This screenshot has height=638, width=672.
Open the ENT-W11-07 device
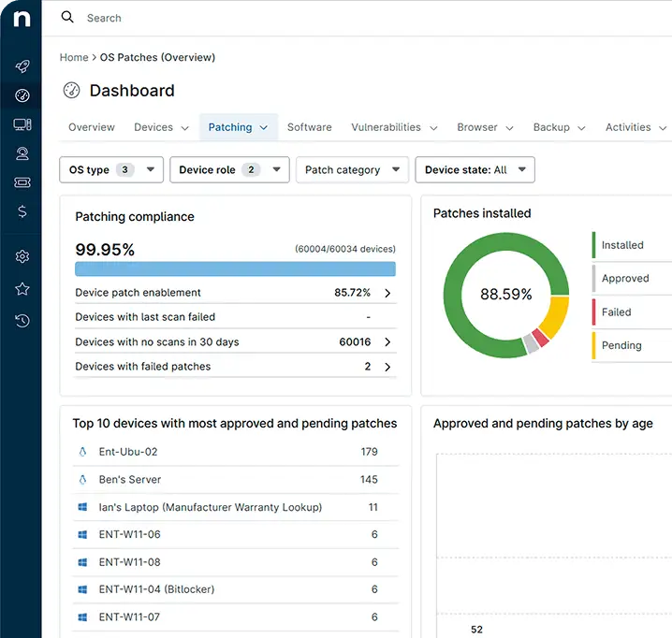coord(236,617)
